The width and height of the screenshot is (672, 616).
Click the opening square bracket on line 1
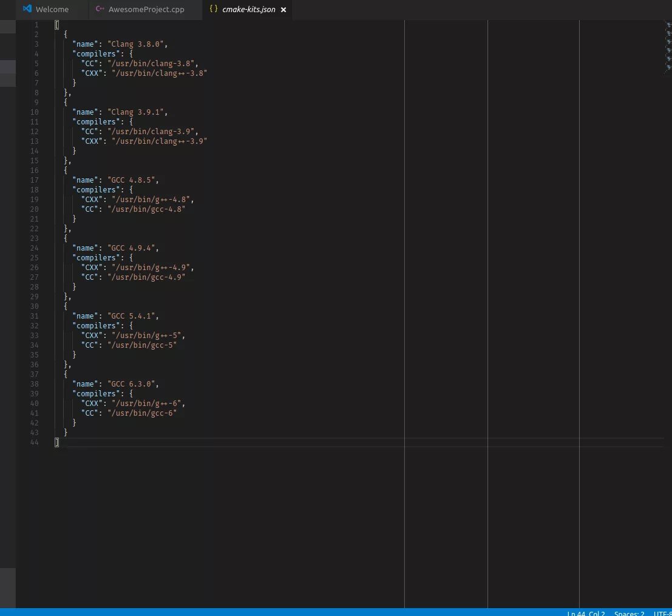[x=56, y=25]
